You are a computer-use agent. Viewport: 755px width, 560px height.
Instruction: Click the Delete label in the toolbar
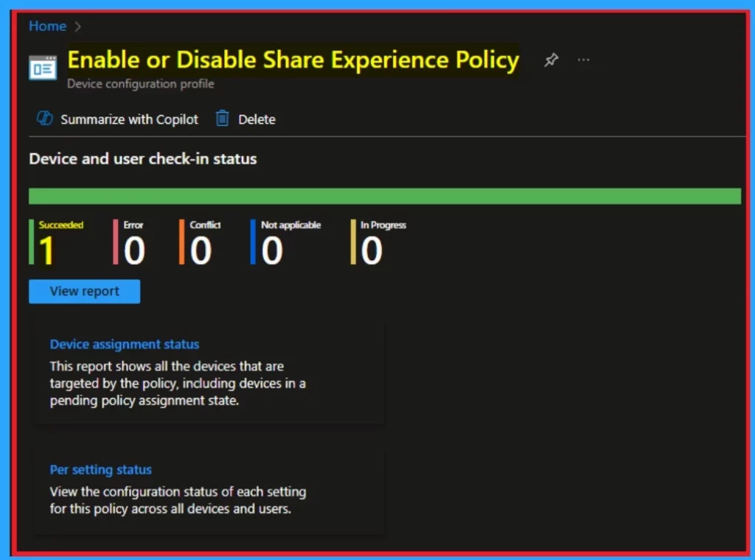257,119
